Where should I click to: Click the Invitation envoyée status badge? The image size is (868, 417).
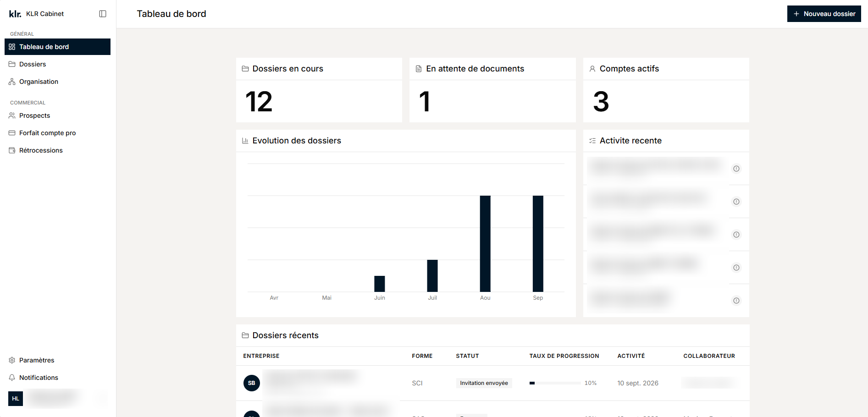click(484, 383)
